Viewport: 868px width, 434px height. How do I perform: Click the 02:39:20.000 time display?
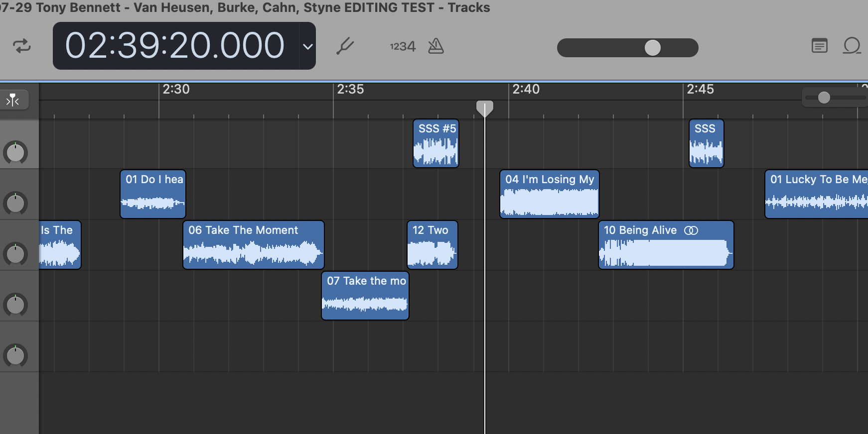[175, 46]
